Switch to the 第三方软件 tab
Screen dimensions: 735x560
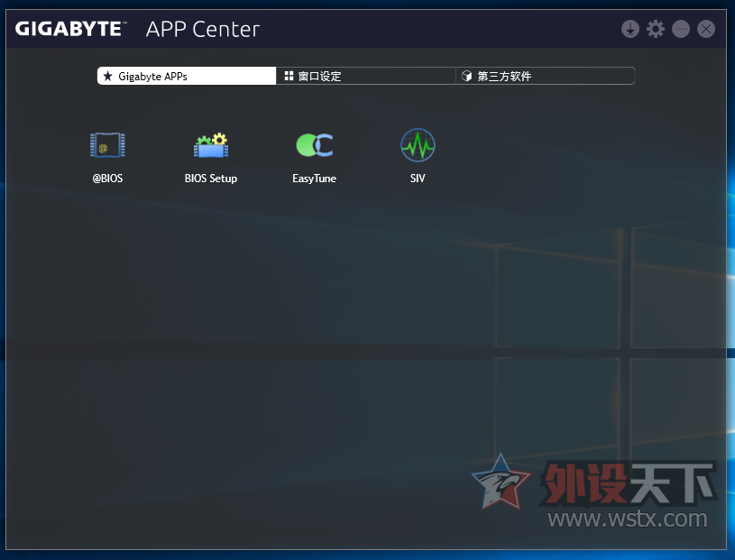(x=545, y=76)
